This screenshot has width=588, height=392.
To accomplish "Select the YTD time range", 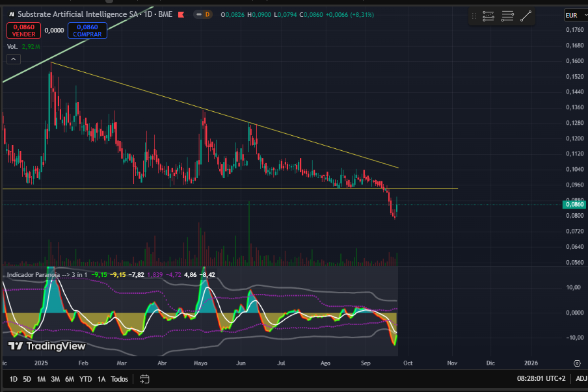I will coord(85,379).
